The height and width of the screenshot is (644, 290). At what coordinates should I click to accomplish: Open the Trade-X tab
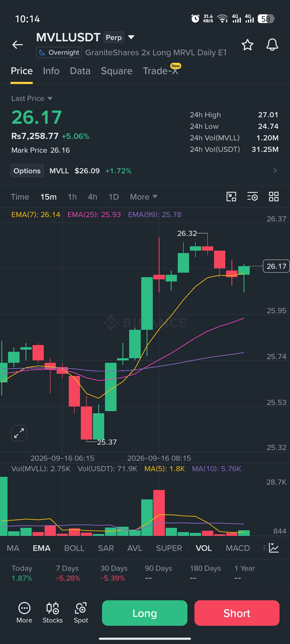pos(161,71)
